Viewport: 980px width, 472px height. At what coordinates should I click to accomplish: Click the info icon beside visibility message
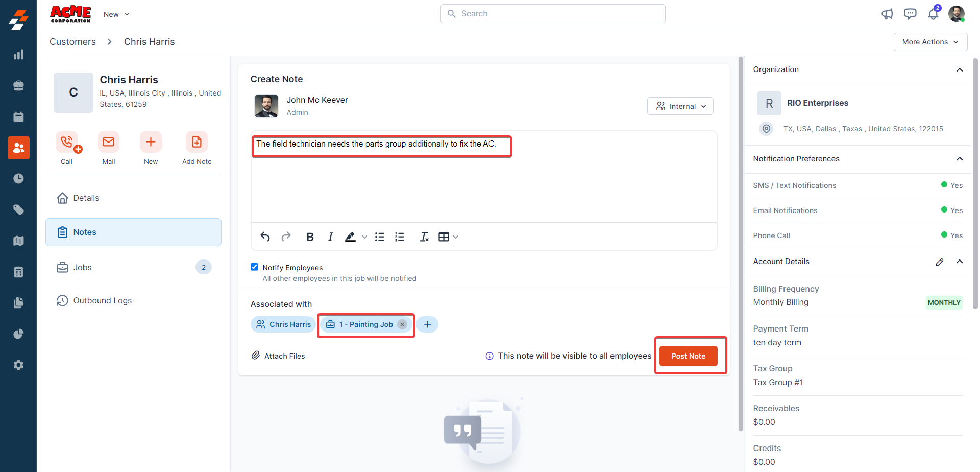click(x=489, y=356)
